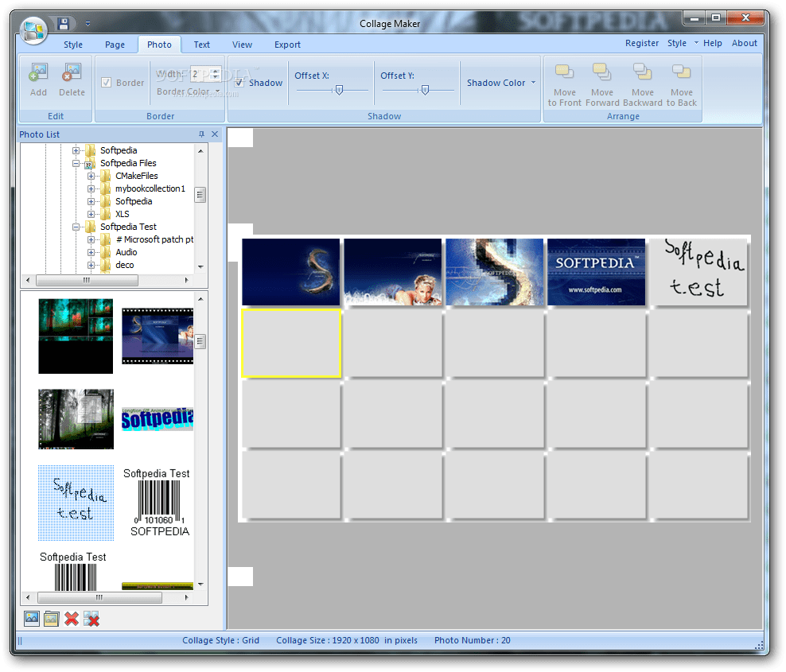Expand the Softpedia Test folder node
This screenshot has height=672, width=786.
tap(76, 227)
